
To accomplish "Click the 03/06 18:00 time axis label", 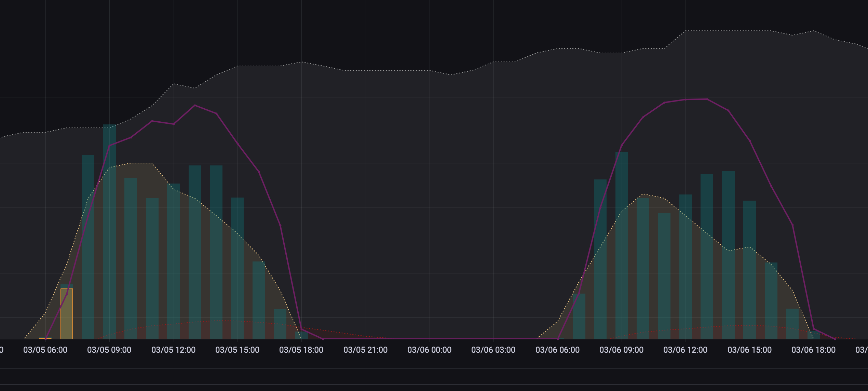I will (813, 350).
